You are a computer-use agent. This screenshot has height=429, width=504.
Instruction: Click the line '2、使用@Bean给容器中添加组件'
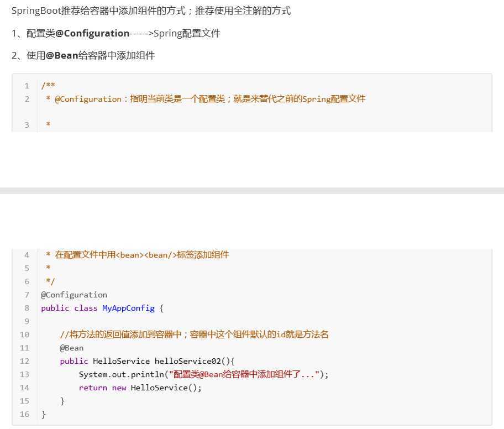point(83,56)
